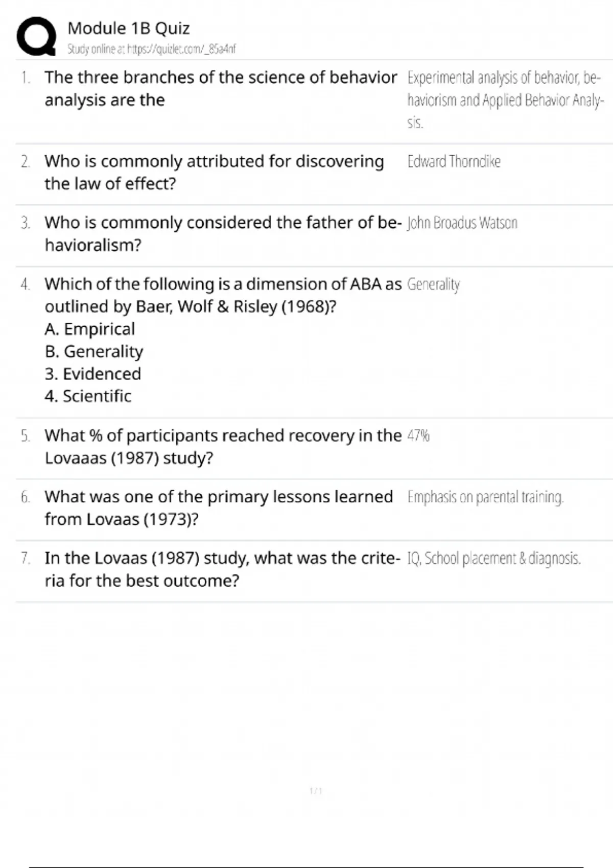Select the question about three branches of behavior analysis
Viewport: 613px width, 868px height.
(x=220, y=88)
